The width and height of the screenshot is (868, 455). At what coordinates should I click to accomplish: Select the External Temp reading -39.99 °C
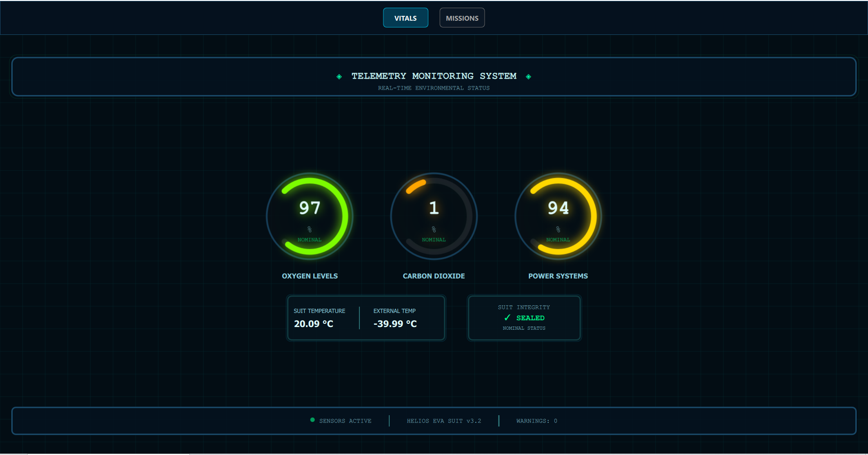click(395, 324)
